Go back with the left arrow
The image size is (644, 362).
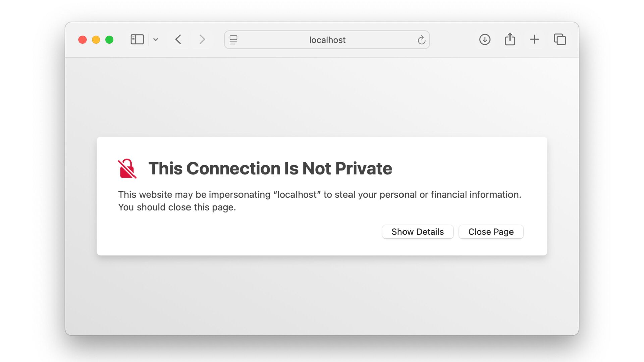[x=178, y=40]
